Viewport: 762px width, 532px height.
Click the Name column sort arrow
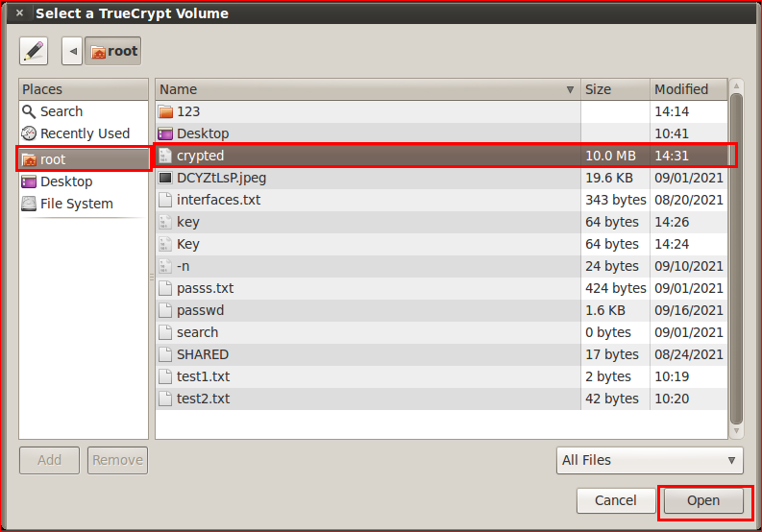click(x=570, y=90)
